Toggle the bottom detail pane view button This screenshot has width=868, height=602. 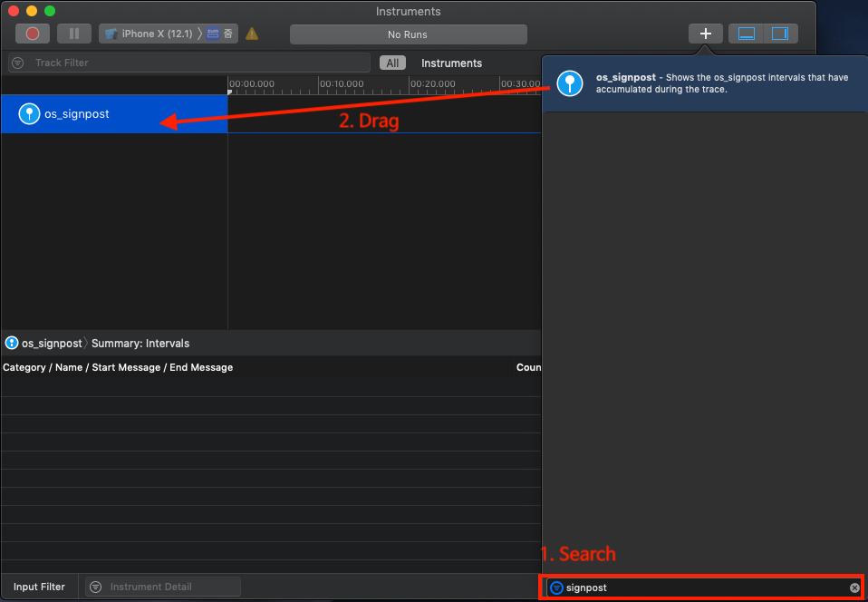coord(747,34)
